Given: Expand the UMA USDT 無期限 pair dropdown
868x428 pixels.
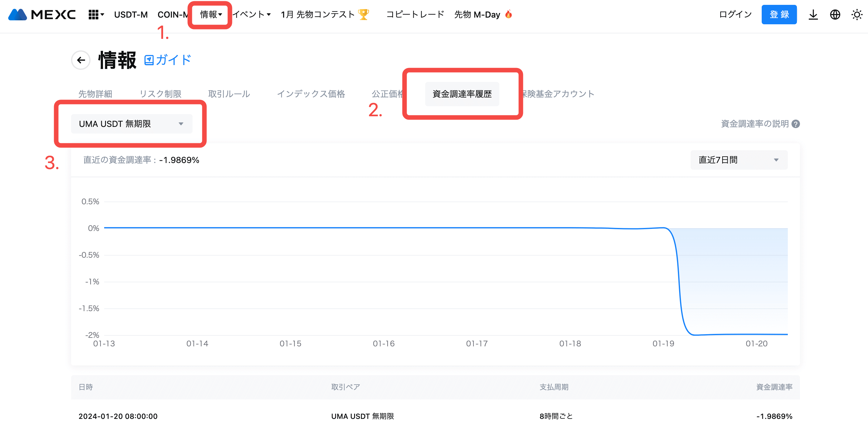Looking at the screenshot, I should pos(132,124).
